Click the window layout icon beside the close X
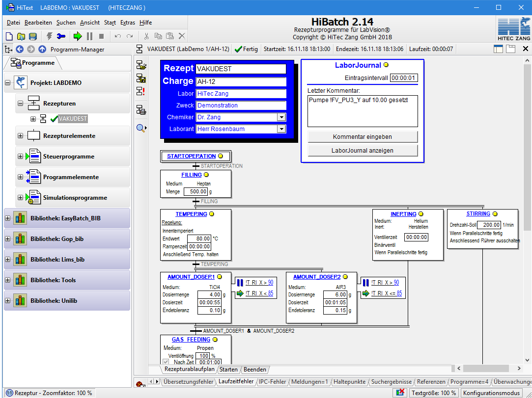Viewport: 532px width, 398px height. [498, 49]
